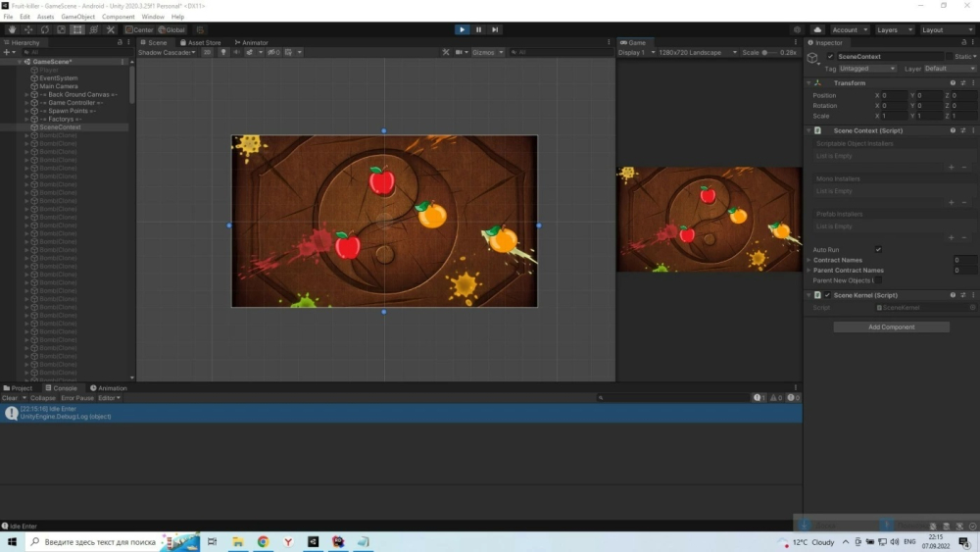Switch to the Animator tab
980x552 pixels.
click(x=253, y=43)
